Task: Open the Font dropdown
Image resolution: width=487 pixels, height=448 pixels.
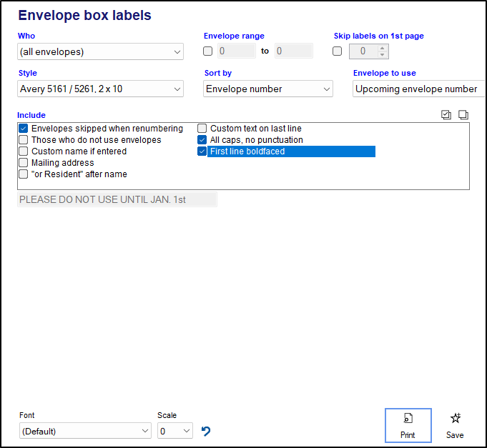Action: pyautogui.click(x=85, y=431)
